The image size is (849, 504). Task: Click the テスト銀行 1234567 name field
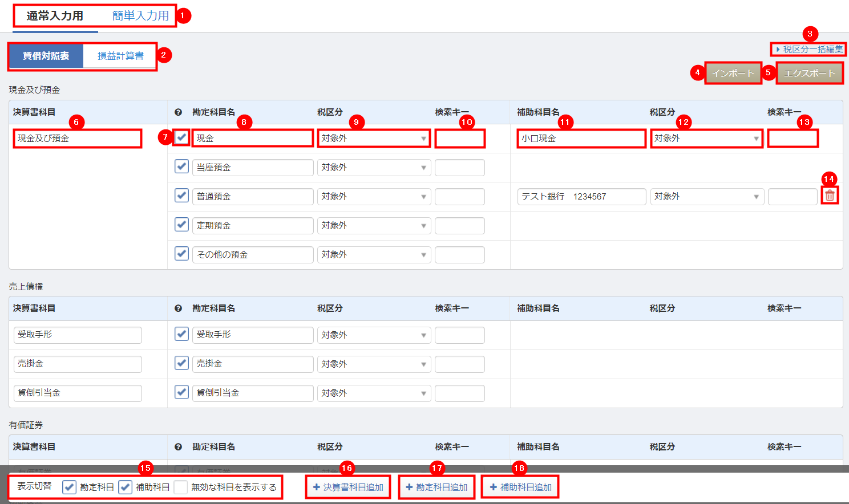581,197
